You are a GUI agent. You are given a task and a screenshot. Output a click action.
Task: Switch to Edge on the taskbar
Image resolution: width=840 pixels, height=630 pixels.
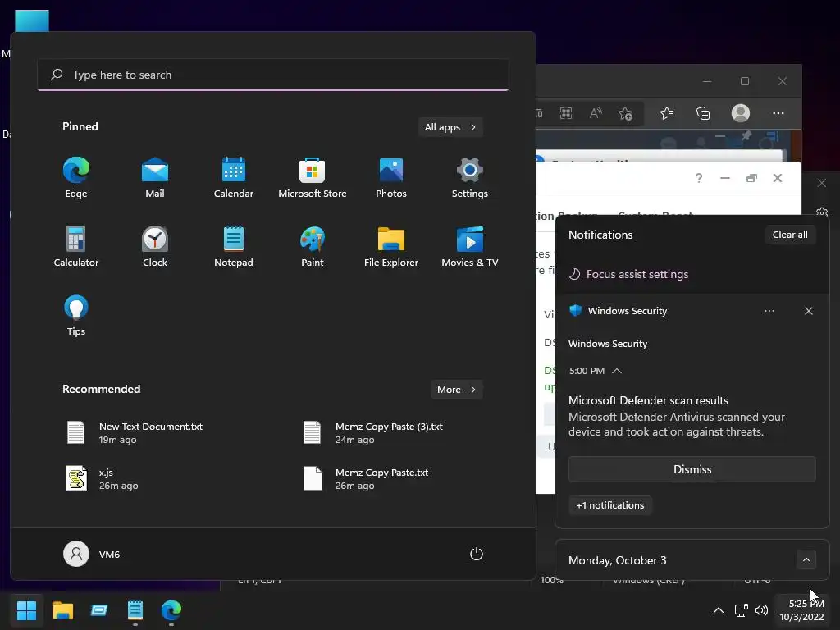tap(171, 610)
